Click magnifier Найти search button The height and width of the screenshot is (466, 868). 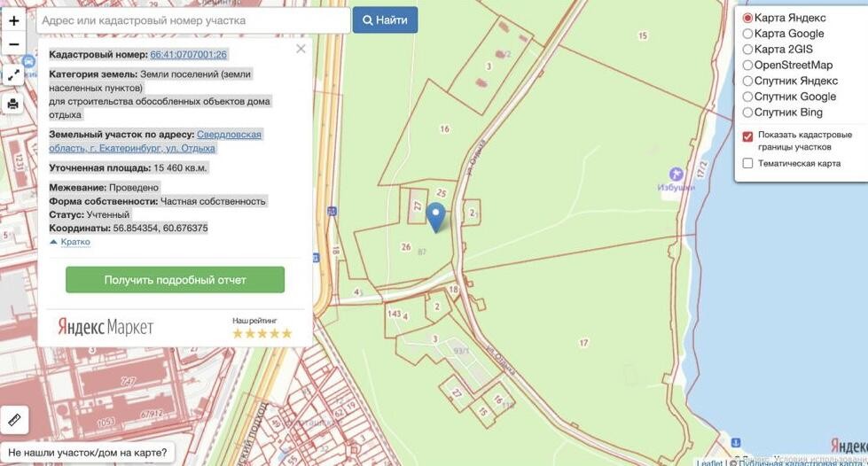[386, 19]
